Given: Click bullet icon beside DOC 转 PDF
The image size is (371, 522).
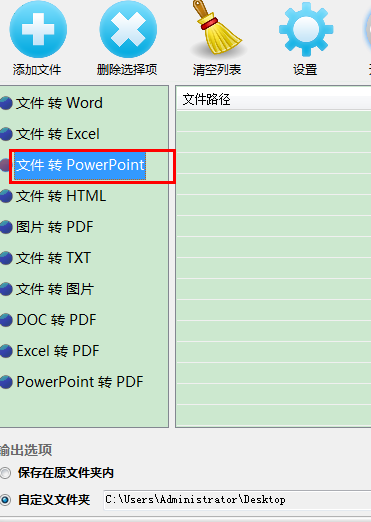Looking at the screenshot, I should (x=6, y=320).
